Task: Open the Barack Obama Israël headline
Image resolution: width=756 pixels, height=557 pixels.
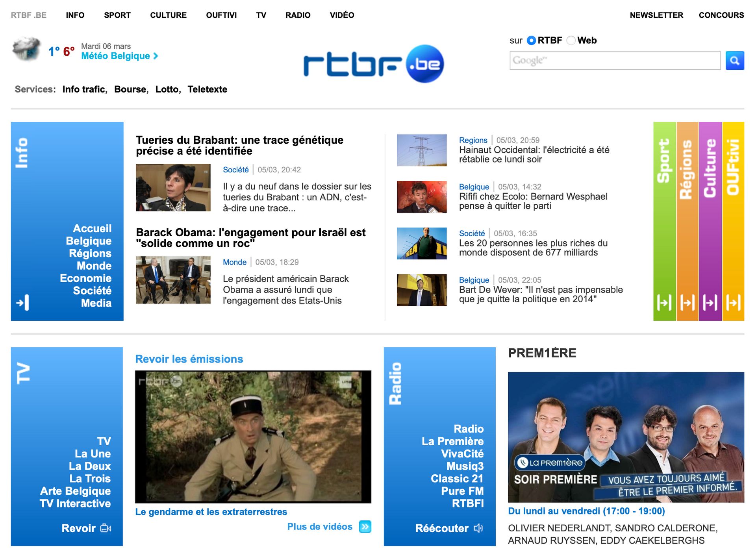Action: 251,238
